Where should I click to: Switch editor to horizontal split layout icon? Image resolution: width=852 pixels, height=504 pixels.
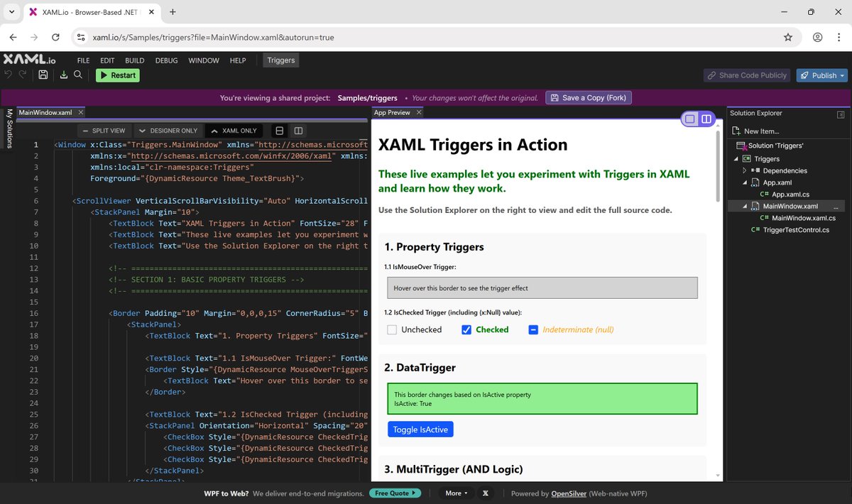point(280,131)
